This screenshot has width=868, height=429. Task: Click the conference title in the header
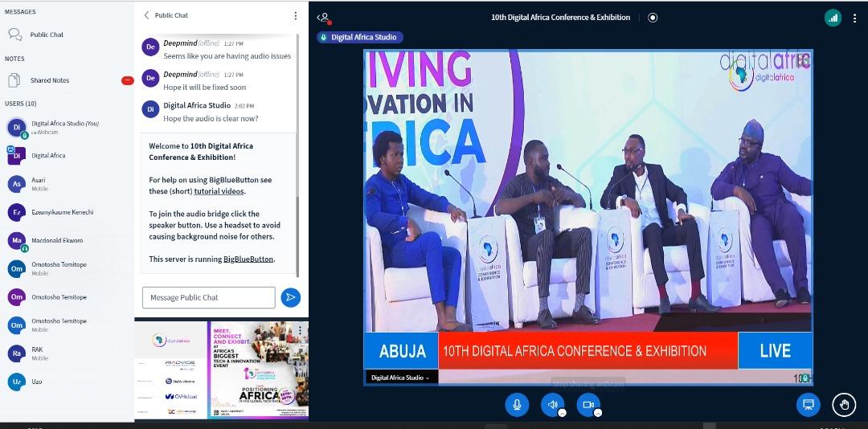coord(560,18)
